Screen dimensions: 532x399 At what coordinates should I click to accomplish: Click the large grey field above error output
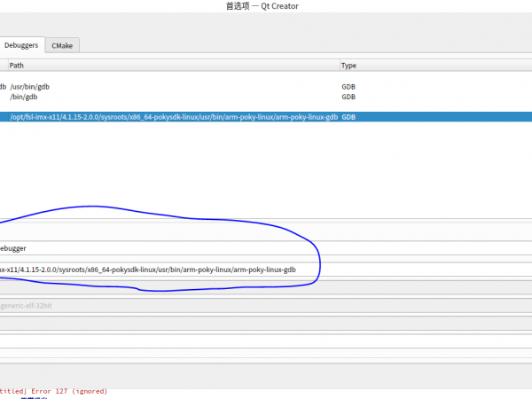coord(266,375)
